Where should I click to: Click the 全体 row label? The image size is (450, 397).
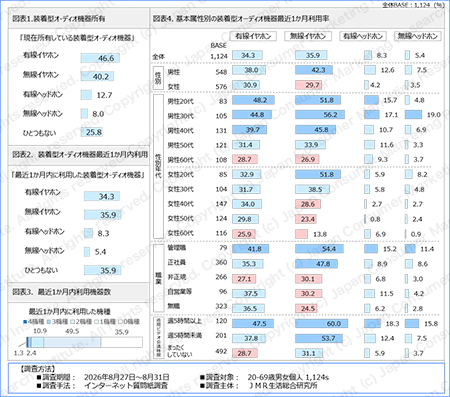click(158, 57)
